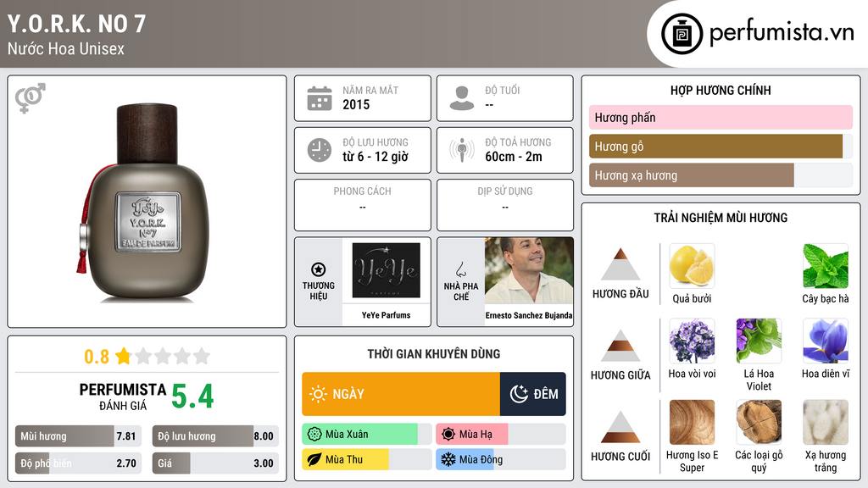This screenshot has height=488, width=868.
Task: Open the YeYe Parfums brand link
Action: click(387, 315)
